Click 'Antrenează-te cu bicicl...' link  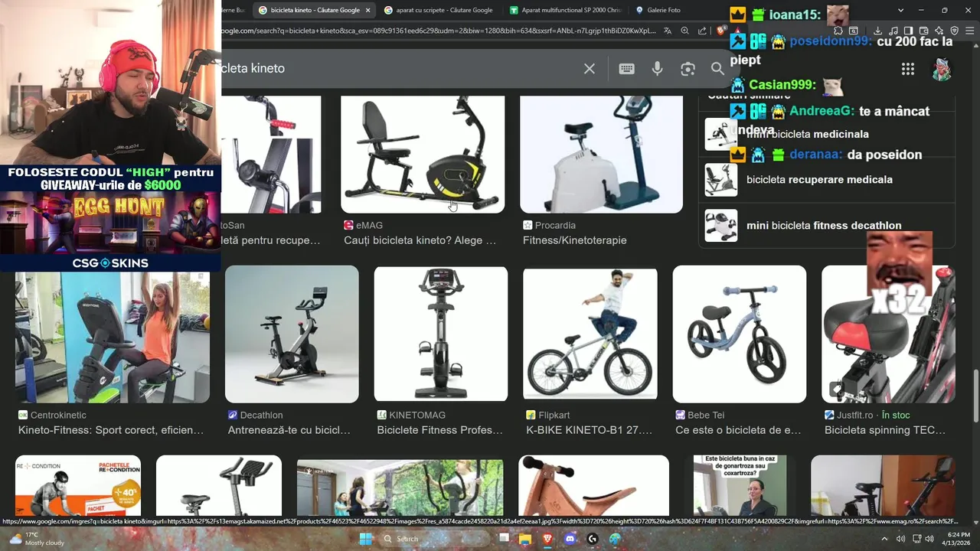coord(289,430)
